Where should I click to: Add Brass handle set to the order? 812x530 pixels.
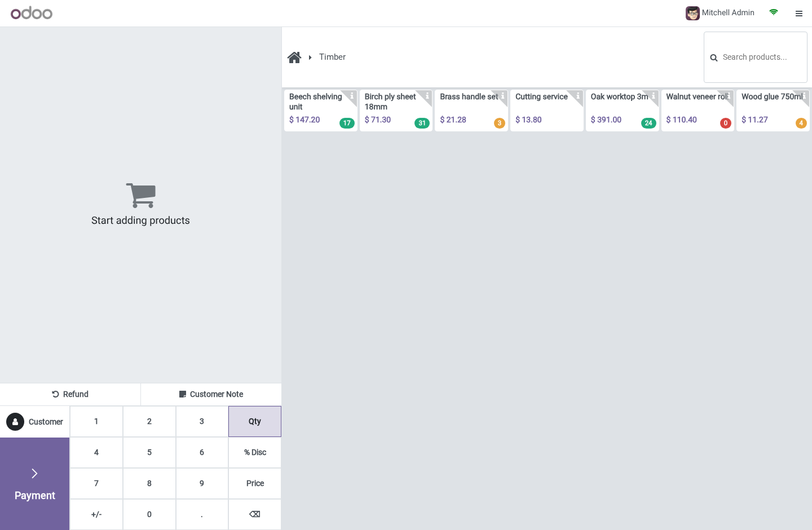pyautogui.click(x=471, y=111)
